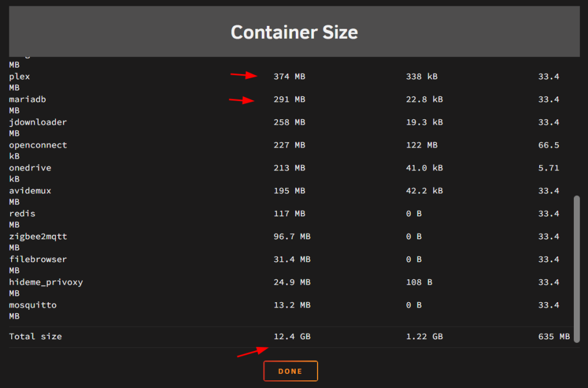Click the openconnect container name
The width and height of the screenshot is (588, 388).
pyautogui.click(x=38, y=145)
